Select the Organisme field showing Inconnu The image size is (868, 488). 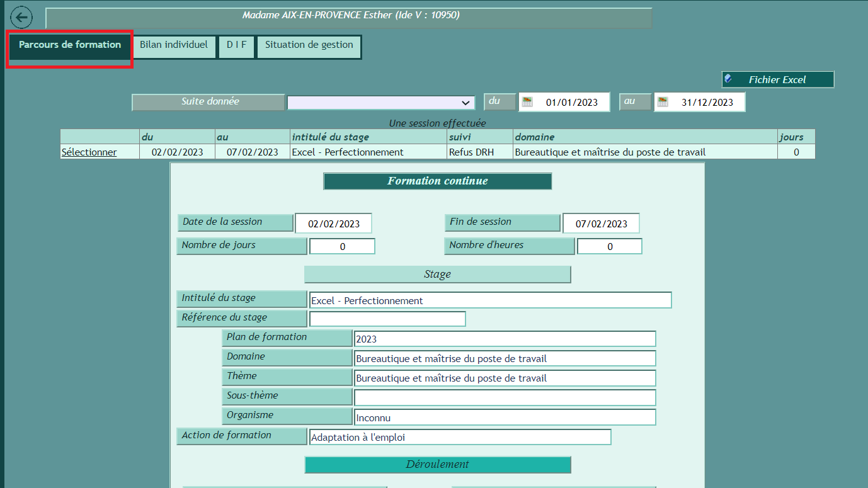point(505,417)
